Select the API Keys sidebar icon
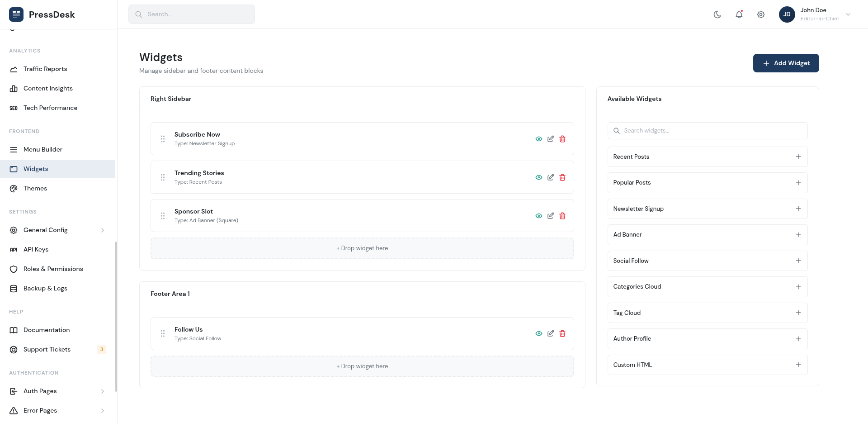Viewport: 868px width, 423px height. pyautogui.click(x=14, y=249)
